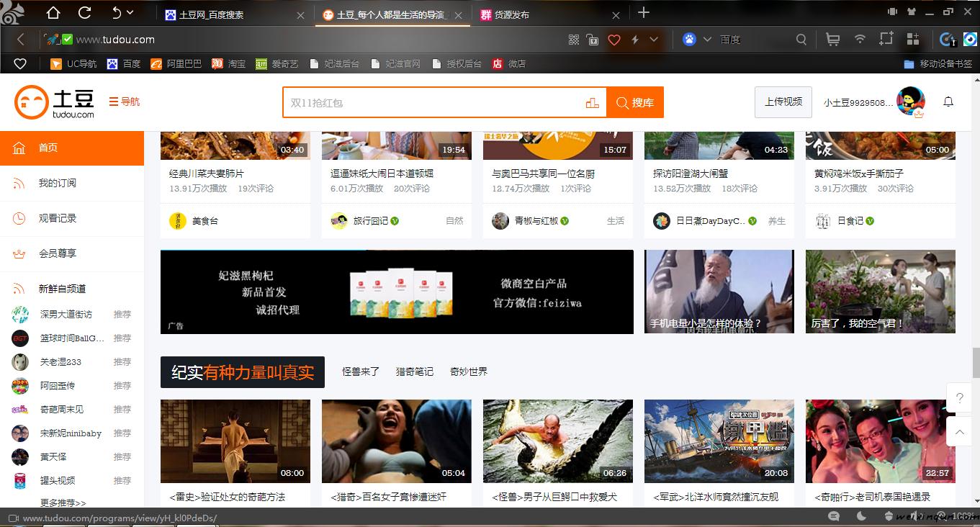Select 我的订阅 in the sidebar
The width and height of the screenshot is (980, 527).
coord(58,183)
